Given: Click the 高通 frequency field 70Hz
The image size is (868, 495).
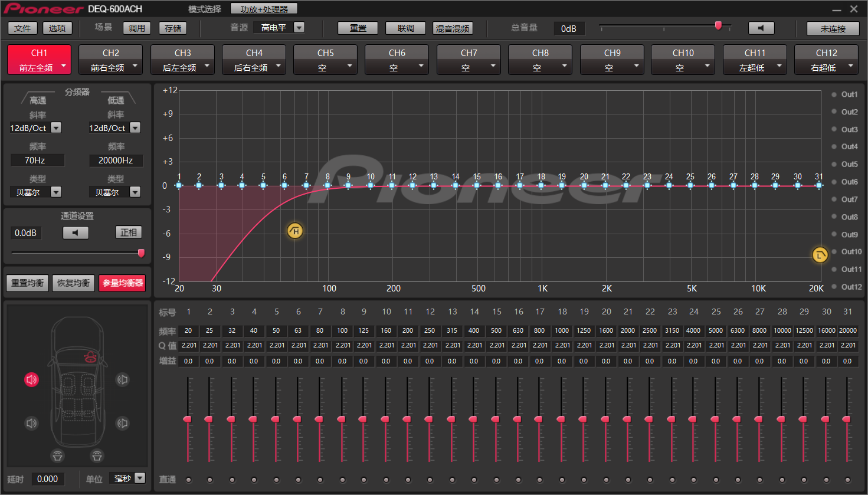Looking at the screenshot, I should [37, 160].
